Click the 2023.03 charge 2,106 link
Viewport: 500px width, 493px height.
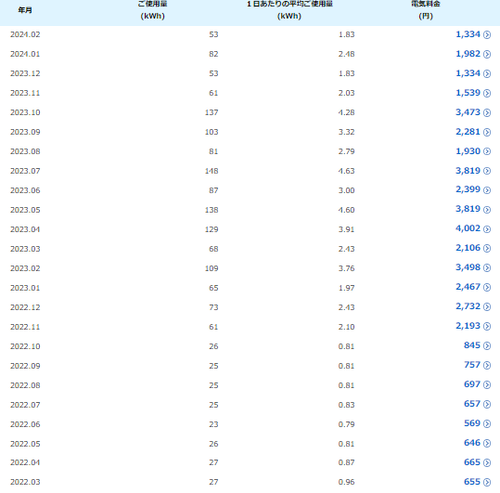pyautogui.click(x=468, y=248)
